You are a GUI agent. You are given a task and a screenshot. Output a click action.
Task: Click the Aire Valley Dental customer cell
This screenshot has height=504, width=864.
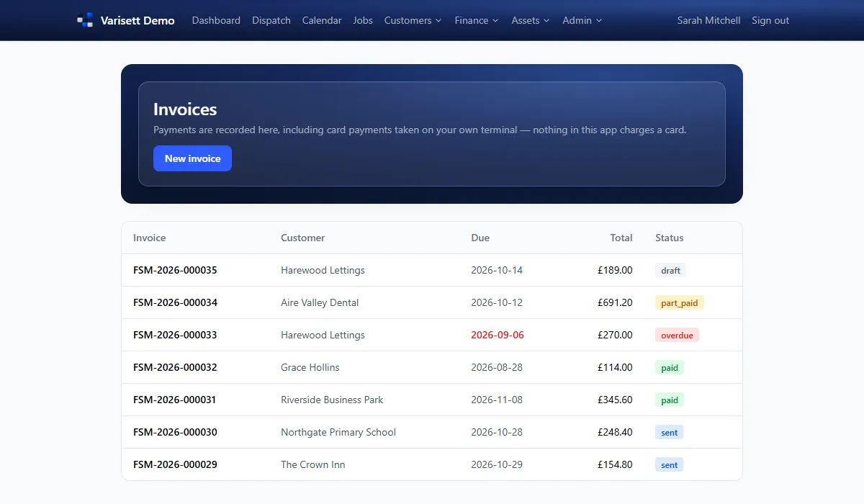point(320,302)
